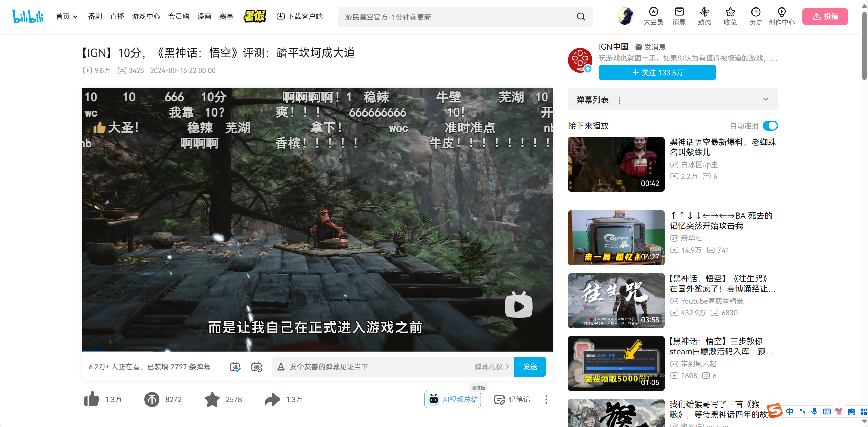868x427 pixels.
Task: Click 下载客户端 download client link
Action: (299, 16)
